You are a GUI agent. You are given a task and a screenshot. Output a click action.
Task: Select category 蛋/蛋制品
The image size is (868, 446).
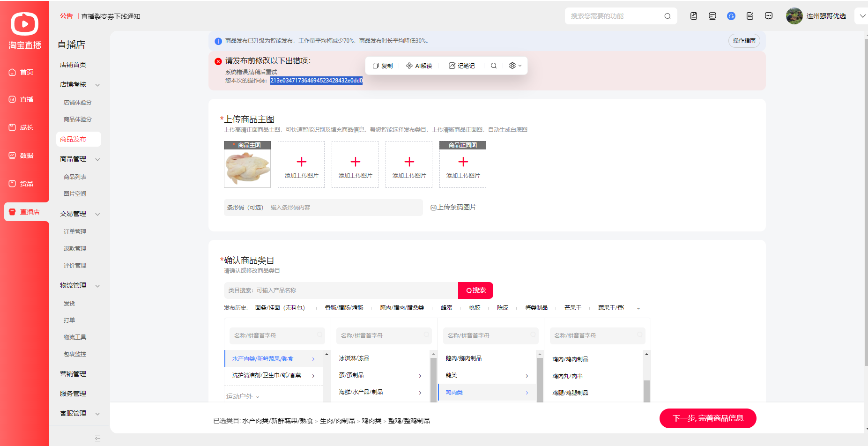pyautogui.click(x=380, y=375)
